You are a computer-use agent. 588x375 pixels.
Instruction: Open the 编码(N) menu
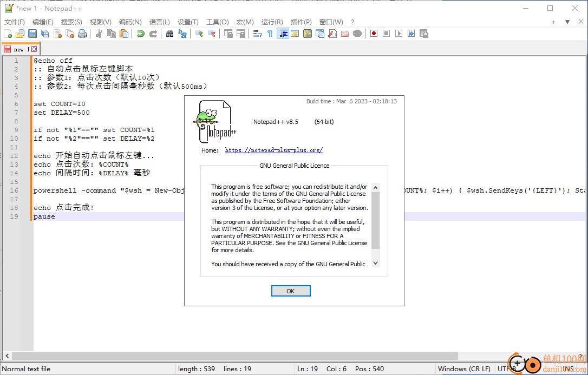(x=130, y=22)
